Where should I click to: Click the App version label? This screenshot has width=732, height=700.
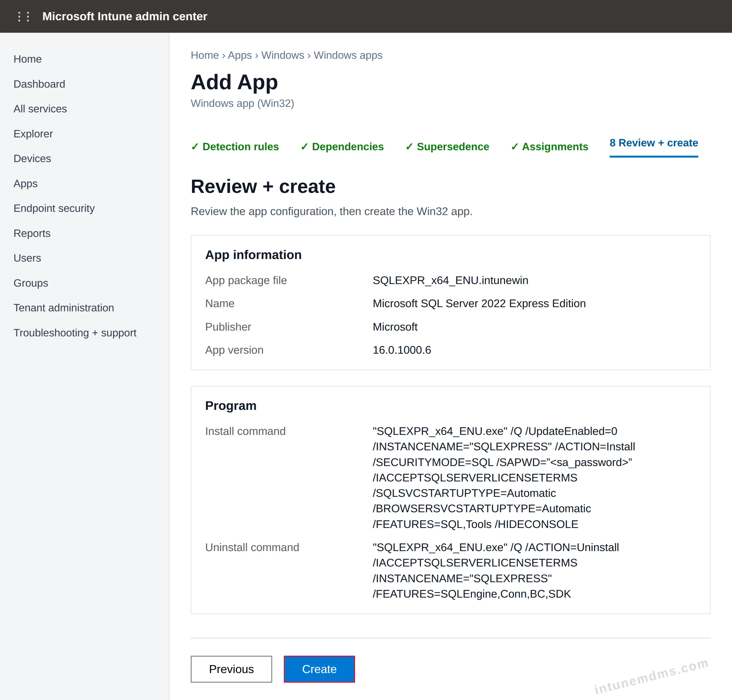coord(234,350)
